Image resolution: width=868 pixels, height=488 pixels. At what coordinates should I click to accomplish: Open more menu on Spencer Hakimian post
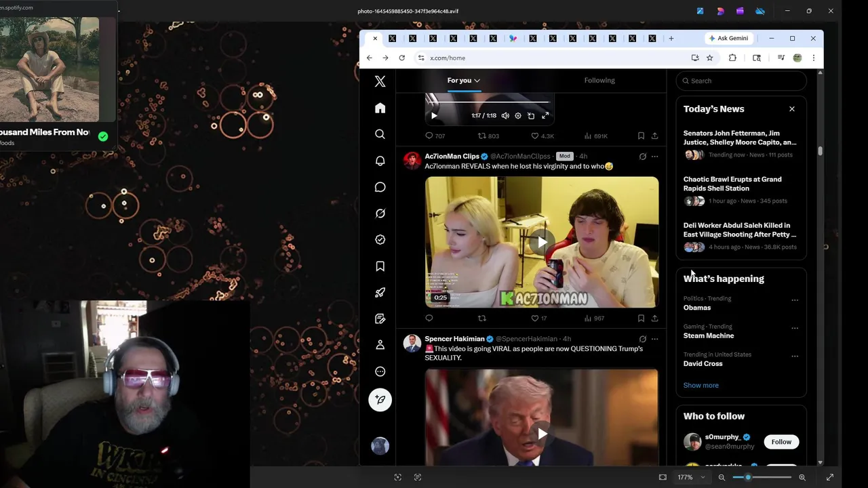tap(654, 339)
